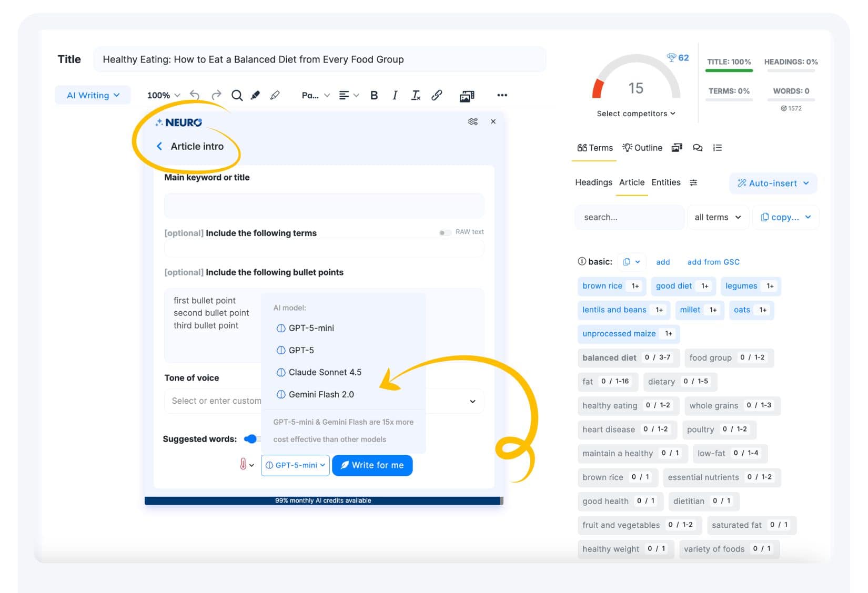Click the balanced diet term chip

628,357
